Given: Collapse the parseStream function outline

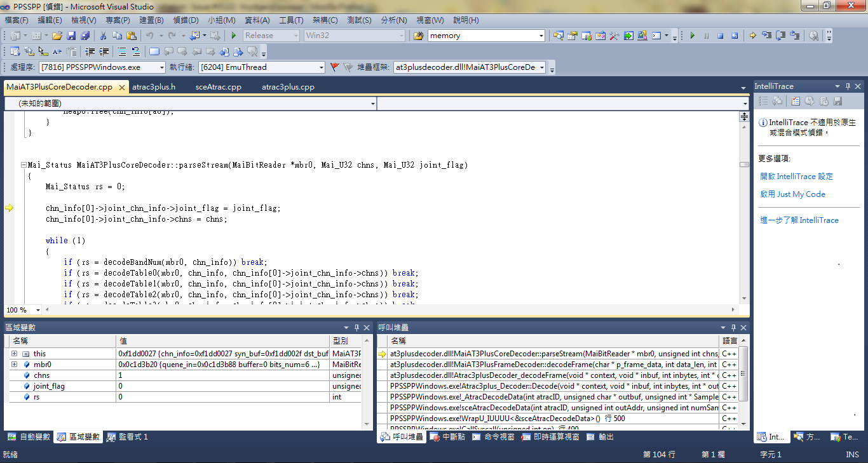Looking at the screenshot, I should coord(24,165).
